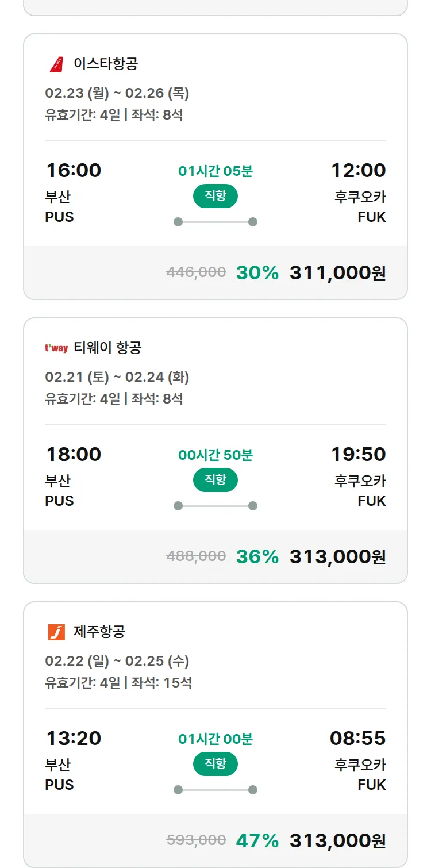Screen dimensions: 431x868
Task: Select the 313,000원 Jeju Air fare with 47% off
Action: point(337,840)
